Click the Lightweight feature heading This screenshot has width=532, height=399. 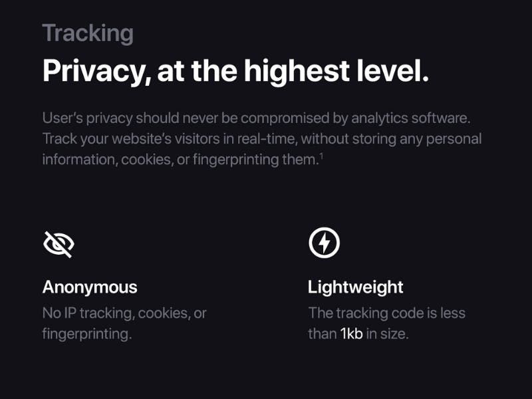[x=355, y=287]
